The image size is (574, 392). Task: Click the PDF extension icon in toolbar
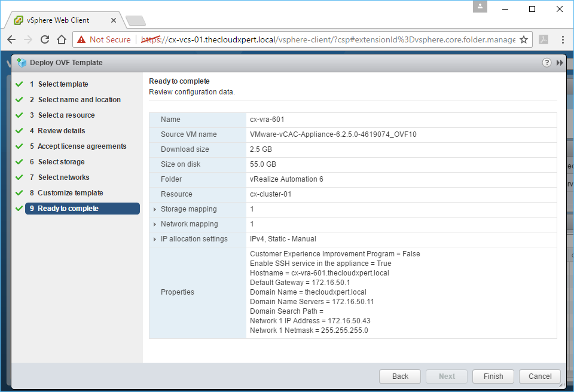pos(544,39)
